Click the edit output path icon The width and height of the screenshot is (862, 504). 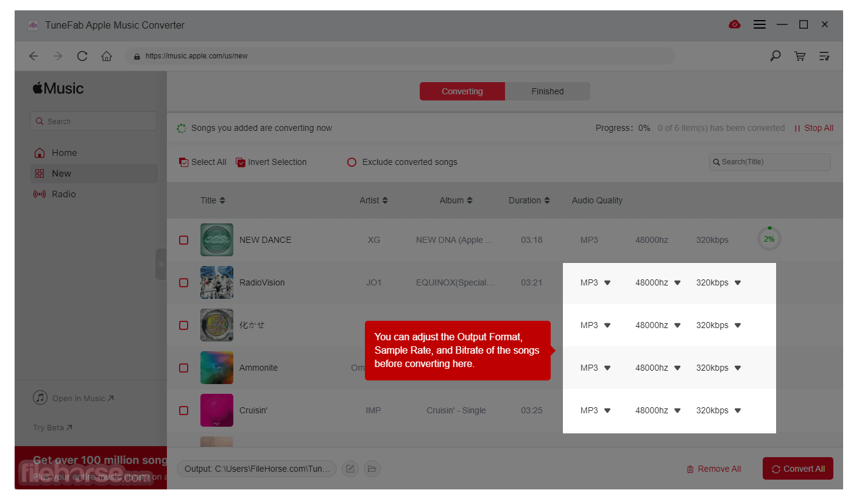(350, 469)
